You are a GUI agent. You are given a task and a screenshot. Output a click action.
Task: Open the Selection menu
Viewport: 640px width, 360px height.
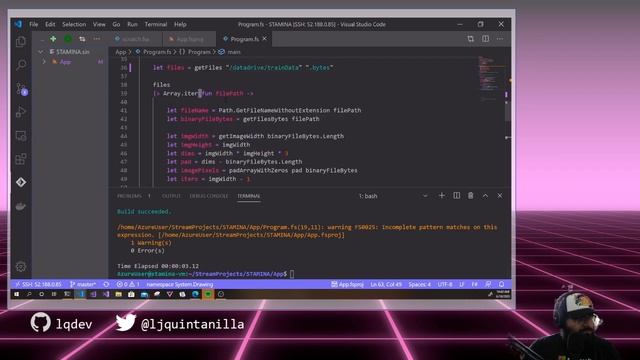[74, 24]
